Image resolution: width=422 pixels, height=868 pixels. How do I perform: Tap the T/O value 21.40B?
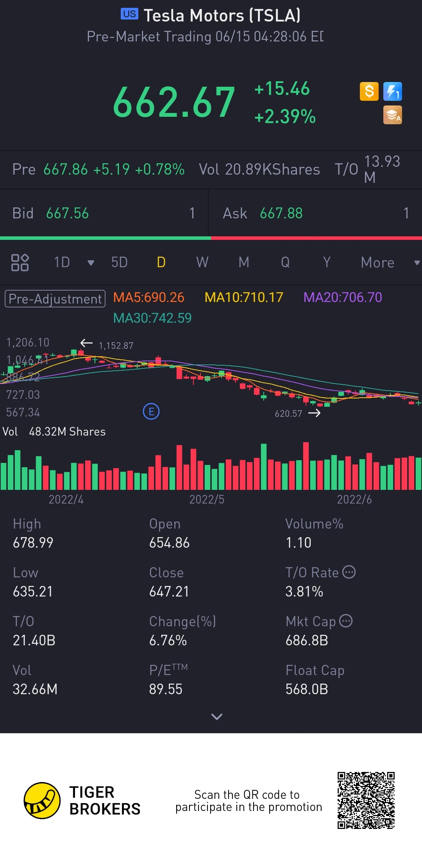[34, 640]
